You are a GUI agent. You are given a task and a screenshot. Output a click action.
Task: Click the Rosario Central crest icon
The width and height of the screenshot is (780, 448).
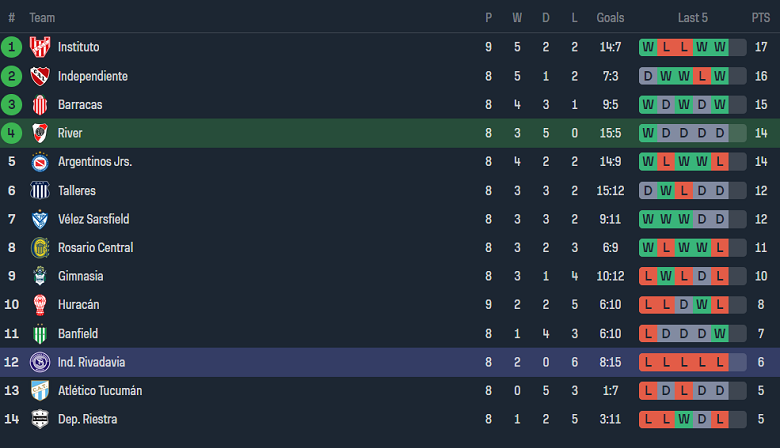point(40,247)
